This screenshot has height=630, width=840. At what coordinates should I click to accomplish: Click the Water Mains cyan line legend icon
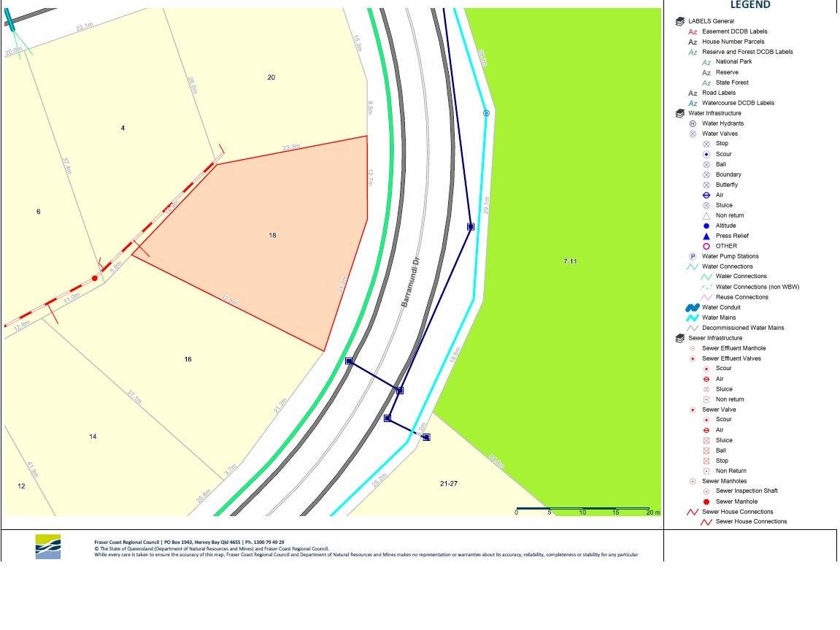click(693, 318)
